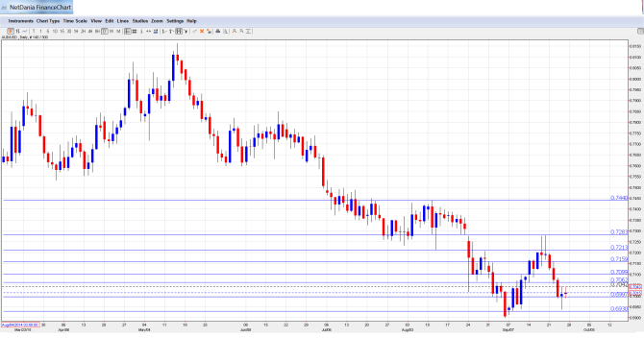Open the Lines menu
This screenshot has width=644, height=362.
[x=123, y=21]
